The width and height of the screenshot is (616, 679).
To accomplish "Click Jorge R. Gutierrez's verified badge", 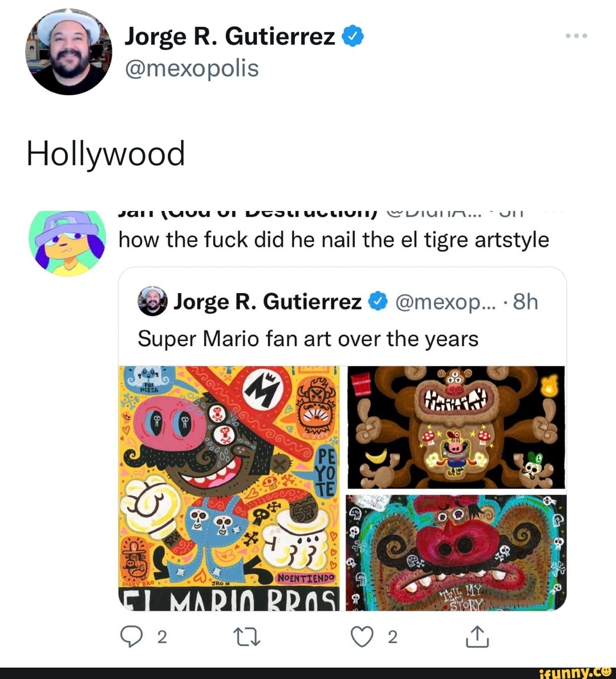I will pyautogui.click(x=353, y=35).
